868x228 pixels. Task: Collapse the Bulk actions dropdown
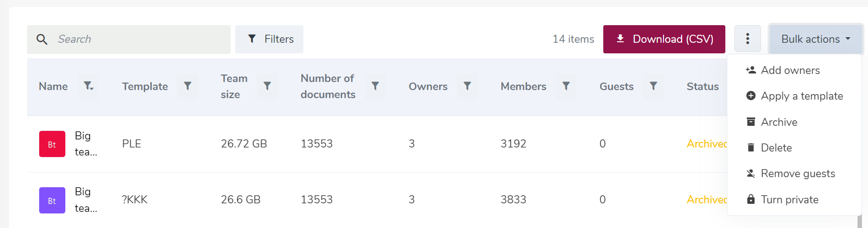coord(816,39)
